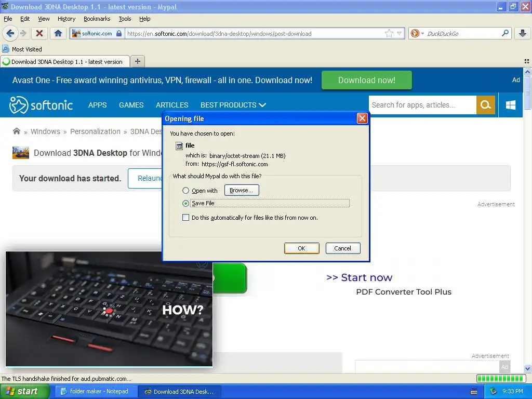Click the HOW? keyboard video thumbnail

tap(109, 309)
